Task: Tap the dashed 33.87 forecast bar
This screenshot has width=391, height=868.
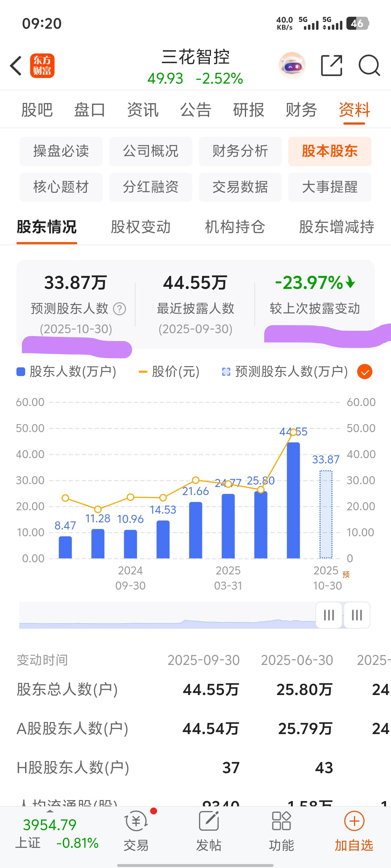Action: (x=326, y=514)
